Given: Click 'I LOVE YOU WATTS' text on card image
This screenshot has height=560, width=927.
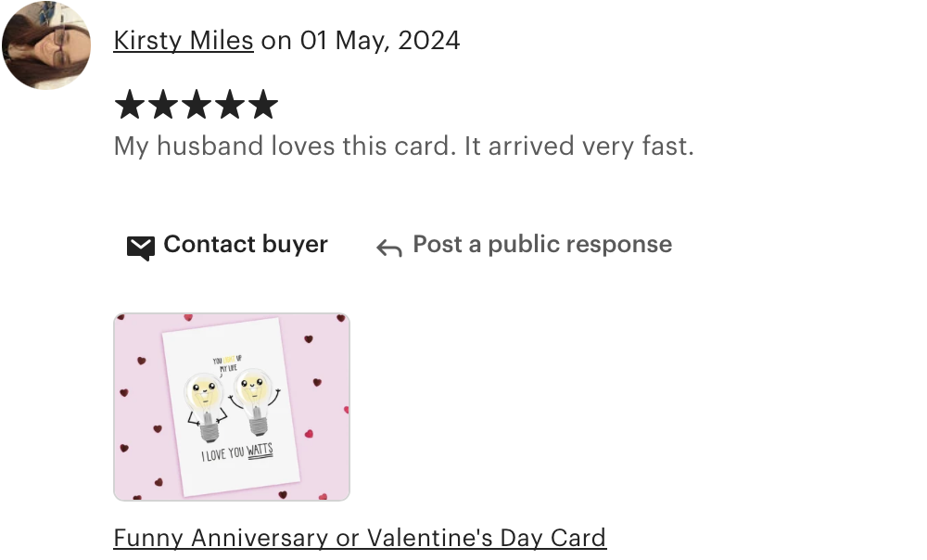Looking at the screenshot, I should click(237, 452).
